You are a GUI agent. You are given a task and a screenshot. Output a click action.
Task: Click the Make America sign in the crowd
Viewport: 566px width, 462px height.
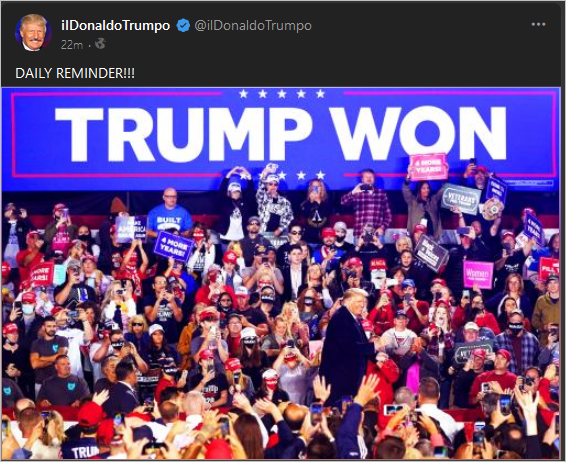[130, 228]
